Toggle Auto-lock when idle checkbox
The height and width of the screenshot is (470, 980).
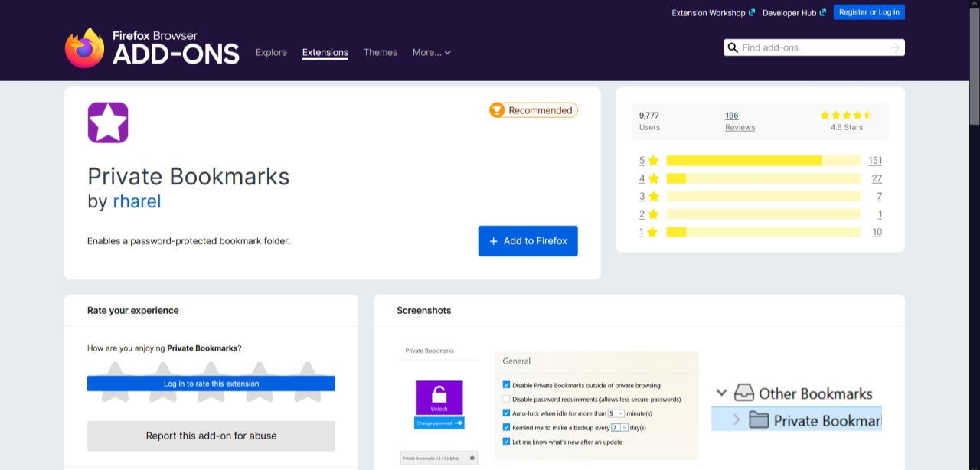[x=506, y=413]
